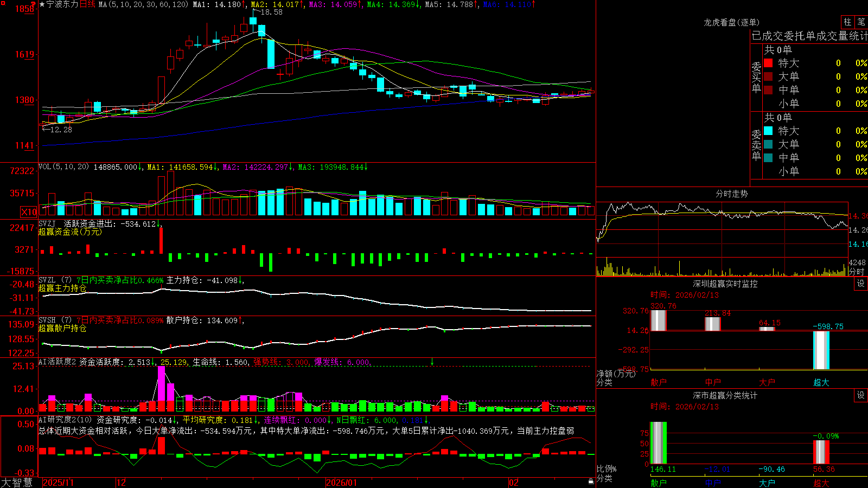Open the SVZL (7) indicator label
Viewport: 868px width, 488px height.
55,280
